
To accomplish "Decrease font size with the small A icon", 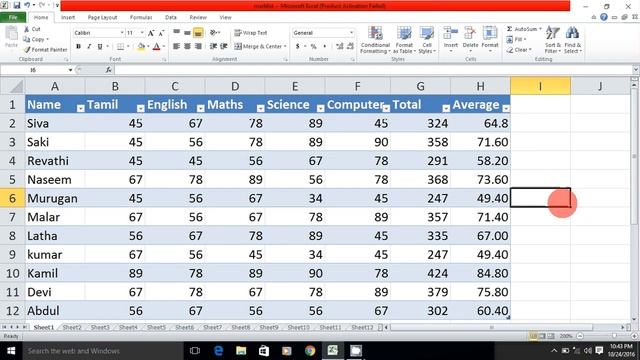I will 161,33.
